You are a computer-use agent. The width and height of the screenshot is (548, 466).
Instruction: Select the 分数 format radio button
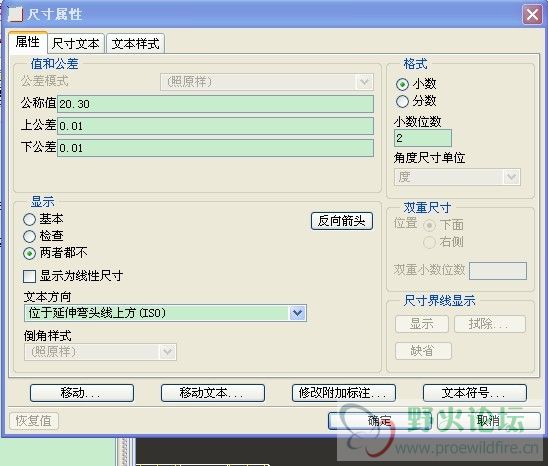click(402, 101)
